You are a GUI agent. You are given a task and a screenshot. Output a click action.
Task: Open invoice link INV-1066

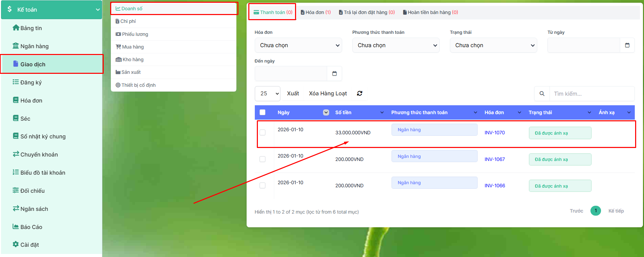point(495,186)
